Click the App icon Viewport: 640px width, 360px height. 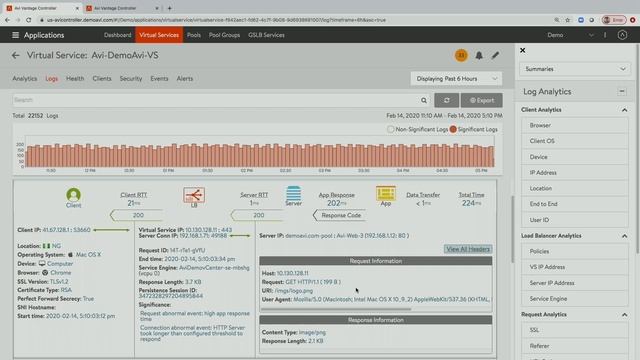[386, 193]
